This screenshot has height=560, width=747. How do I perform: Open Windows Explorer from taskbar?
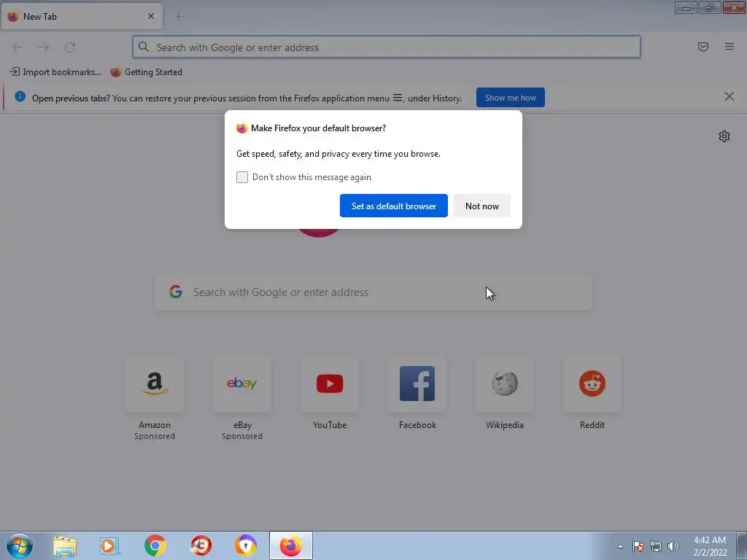pyautogui.click(x=65, y=546)
